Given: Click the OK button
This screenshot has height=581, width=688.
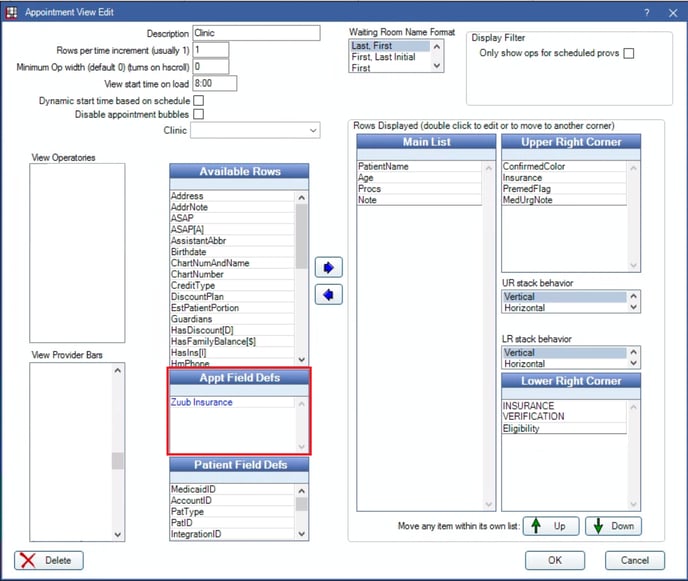Looking at the screenshot, I should pos(555,560).
